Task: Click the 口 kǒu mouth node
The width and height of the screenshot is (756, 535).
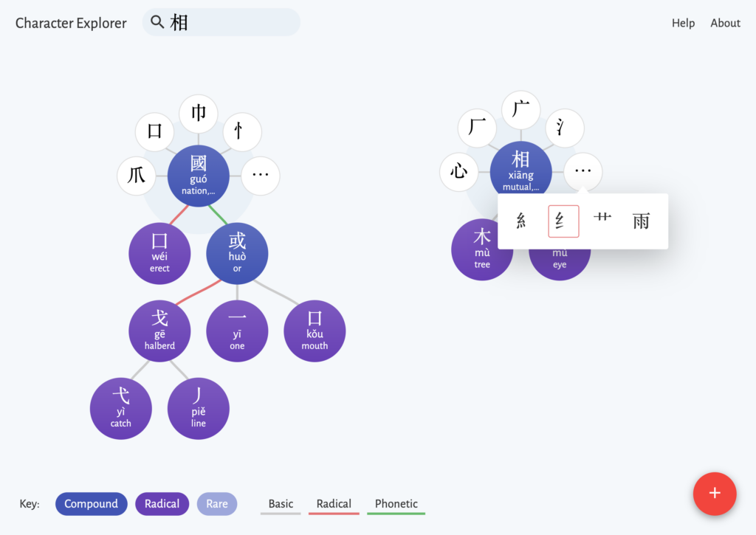Action: [x=315, y=331]
